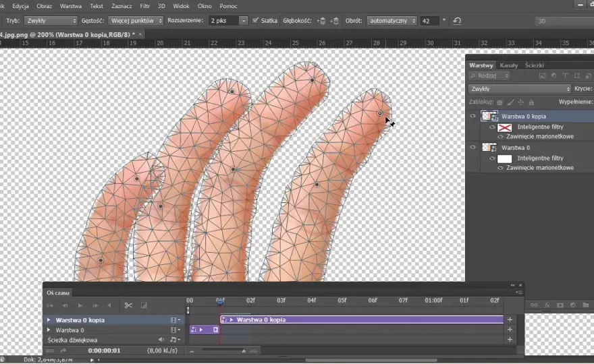Switch to the Kanały tab
This screenshot has width=594, height=364.
(509, 65)
